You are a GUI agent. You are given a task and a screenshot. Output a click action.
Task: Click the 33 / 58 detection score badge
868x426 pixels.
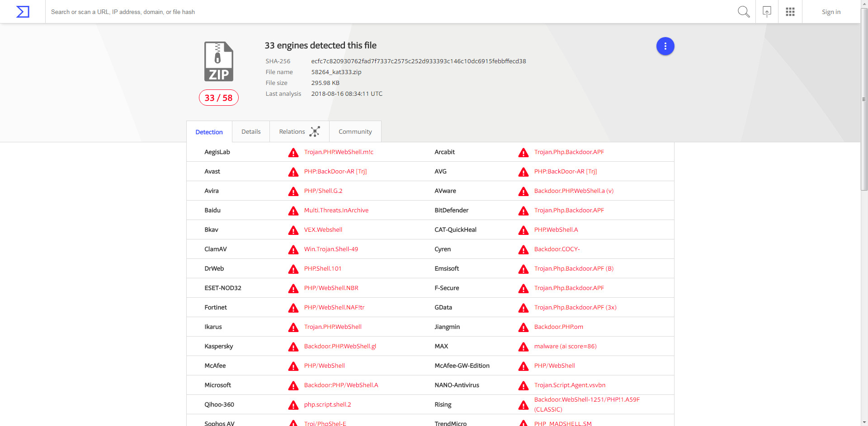[x=219, y=98]
